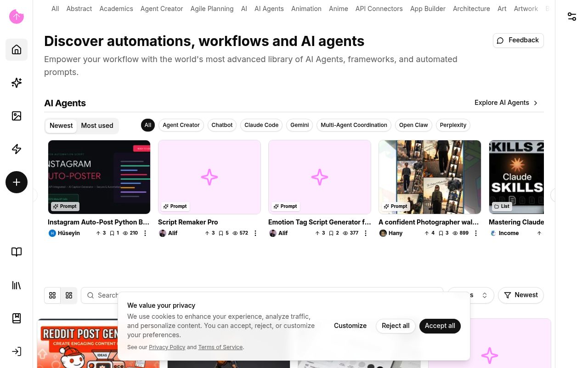Open the open-book icon in sidebar

coord(17,252)
